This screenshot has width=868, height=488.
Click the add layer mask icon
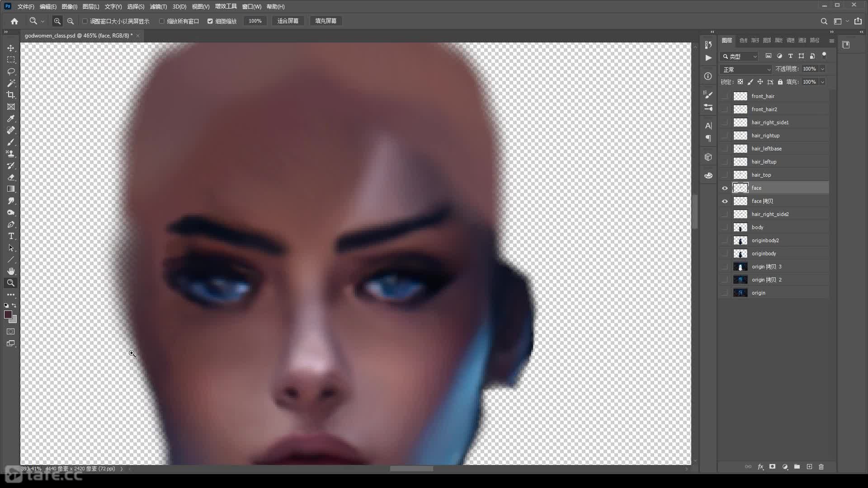click(773, 467)
